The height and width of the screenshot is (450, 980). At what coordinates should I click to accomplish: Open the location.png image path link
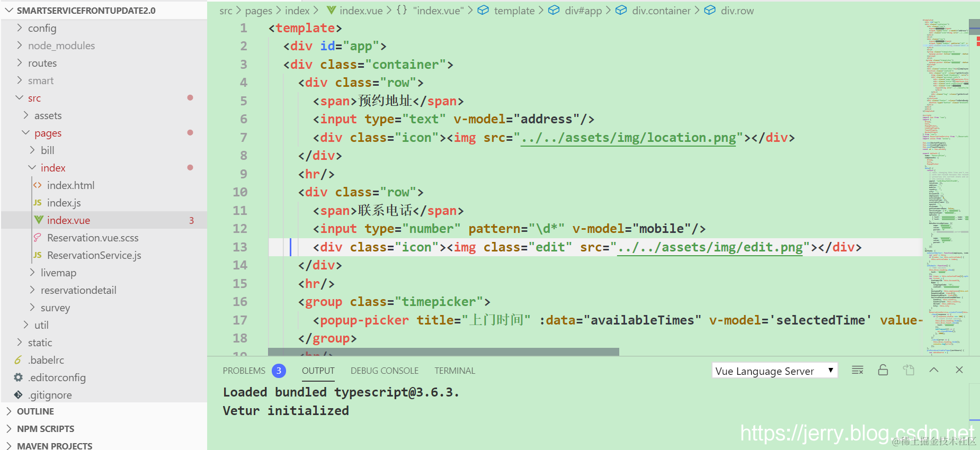(628, 138)
